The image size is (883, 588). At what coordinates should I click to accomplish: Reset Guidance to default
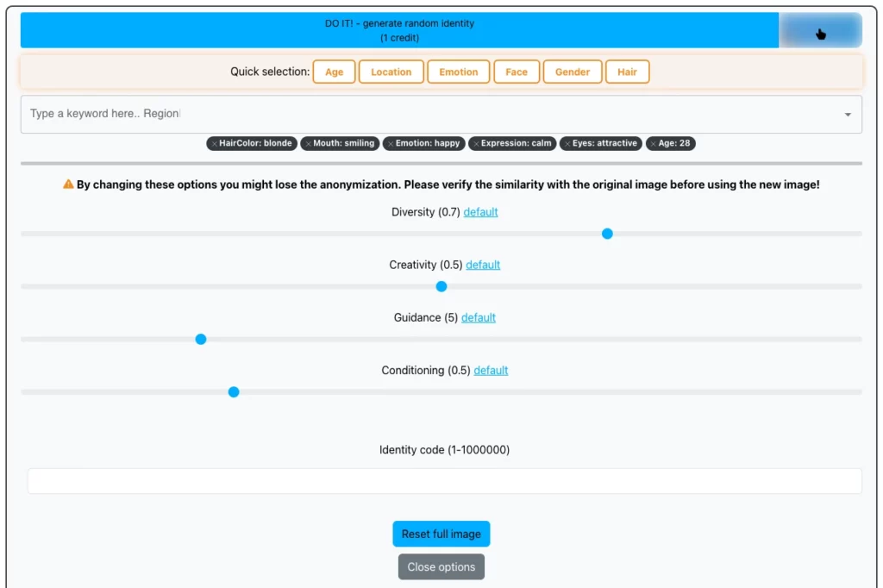(478, 317)
